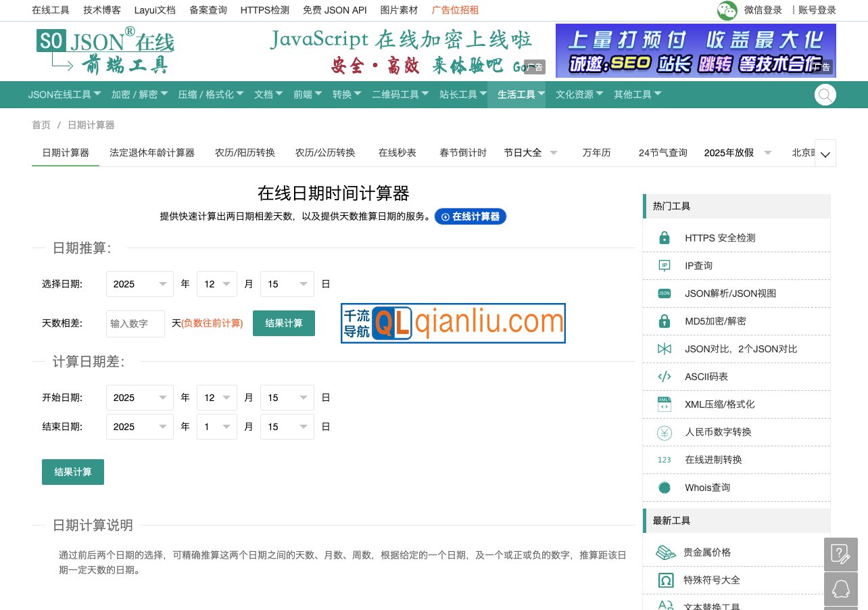Open the 生活工具 menu
The image size is (868, 610).
(x=516, y=95)
